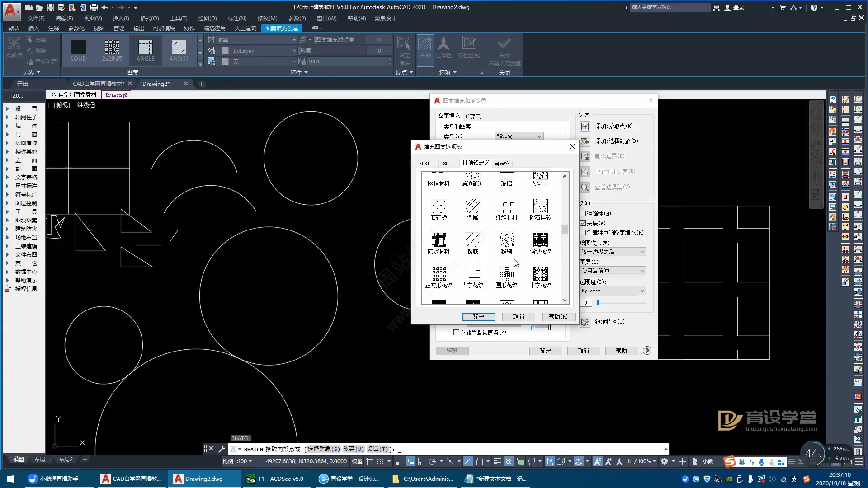Choose the 砂石碎砖 pattern icon
The height and width of the screenshot is (488, 868).
540,206
